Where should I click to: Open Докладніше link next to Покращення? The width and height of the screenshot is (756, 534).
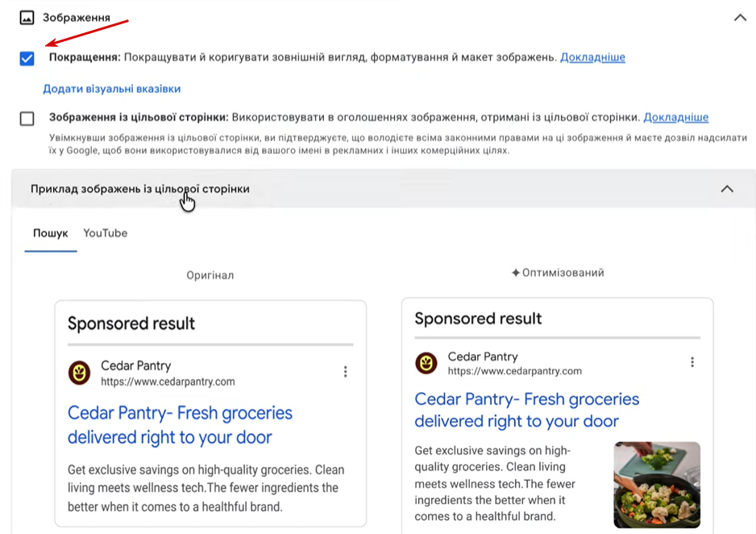tap(592, 57)
